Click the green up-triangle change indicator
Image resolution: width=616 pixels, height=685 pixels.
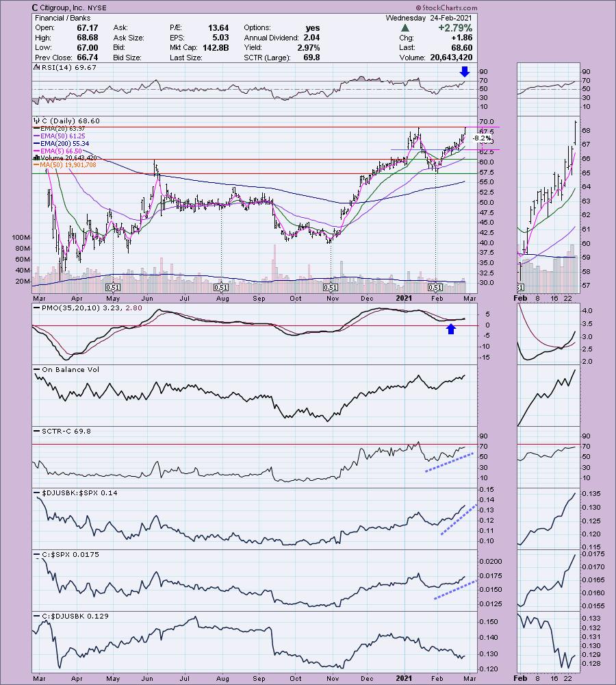405,27
